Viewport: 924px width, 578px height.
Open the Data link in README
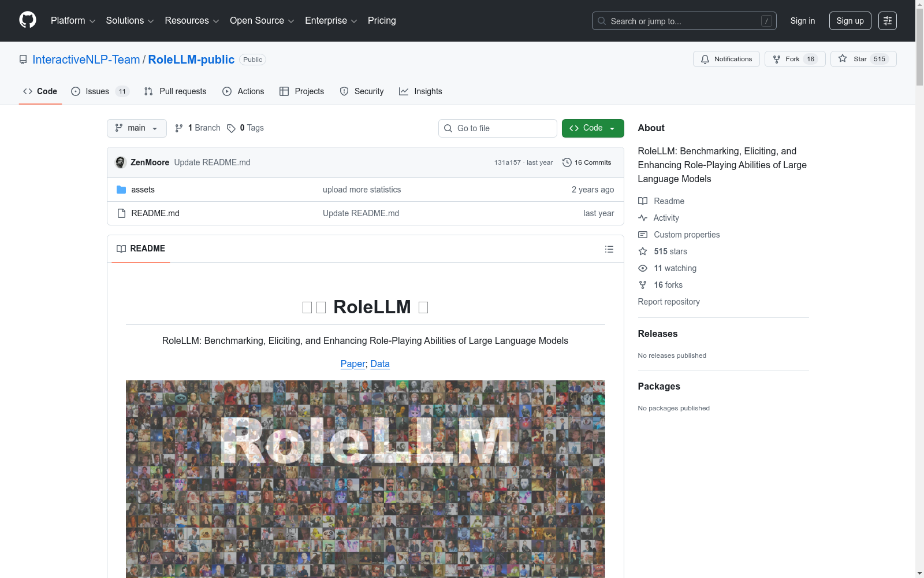(380, 364)
